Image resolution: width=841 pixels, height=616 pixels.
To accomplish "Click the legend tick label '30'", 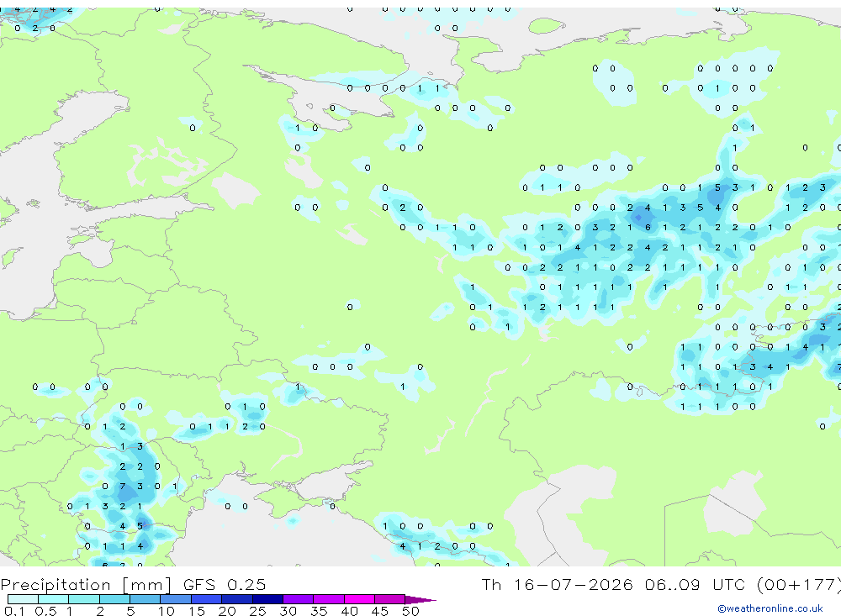I will (x=288, y=611).
